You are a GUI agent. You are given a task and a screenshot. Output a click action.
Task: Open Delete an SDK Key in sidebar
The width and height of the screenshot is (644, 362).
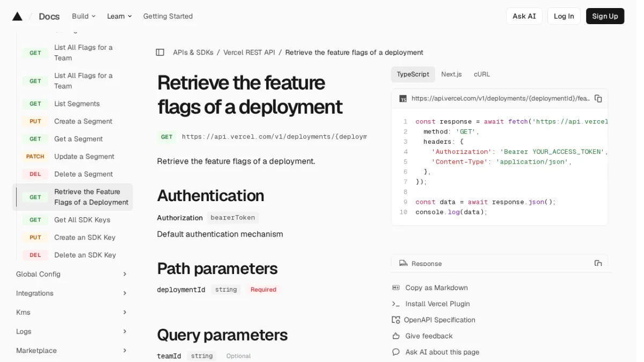85,255
